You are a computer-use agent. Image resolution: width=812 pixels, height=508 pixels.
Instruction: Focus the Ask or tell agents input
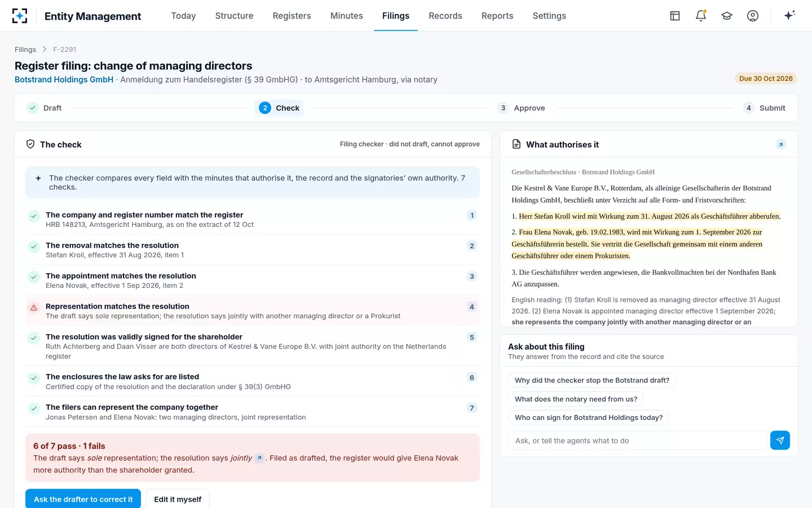(637, 440)
